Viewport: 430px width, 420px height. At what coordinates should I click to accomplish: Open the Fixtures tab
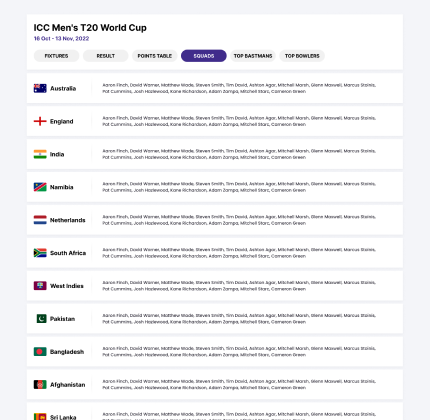point(56,56)
